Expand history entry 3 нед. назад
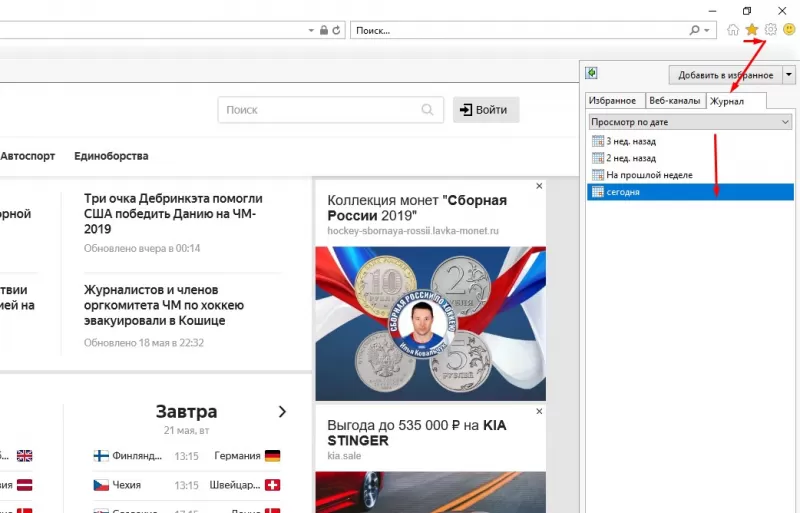800x513 pixels. (690, 141)
